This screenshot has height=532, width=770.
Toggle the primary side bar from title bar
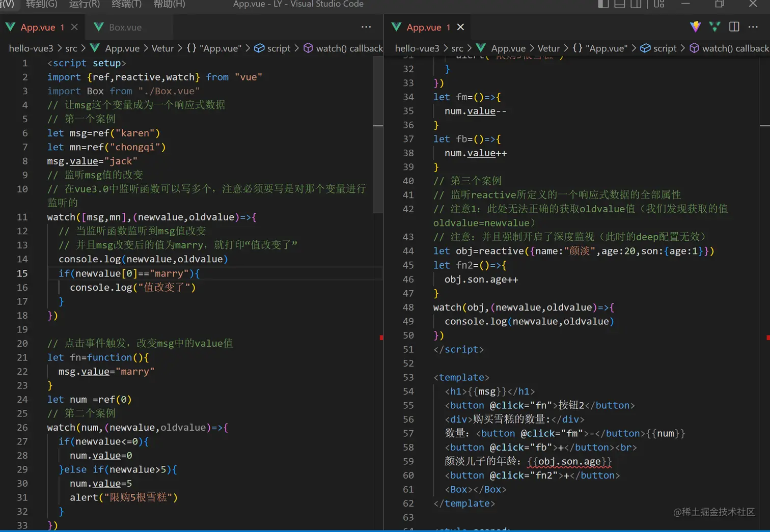603,4
